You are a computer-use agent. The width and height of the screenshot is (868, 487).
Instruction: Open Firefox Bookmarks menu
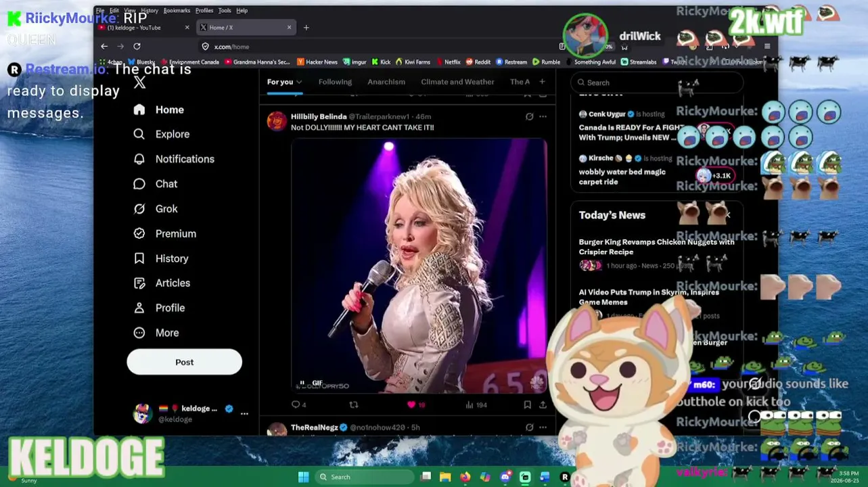tap(177, 11)
